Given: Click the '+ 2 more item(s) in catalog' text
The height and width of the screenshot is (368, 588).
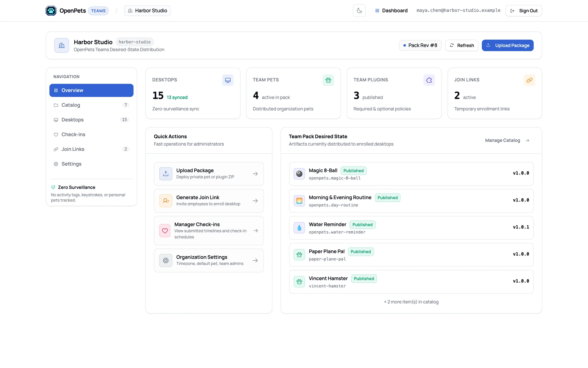Looking at the screenshot, I should pos(411,302).
